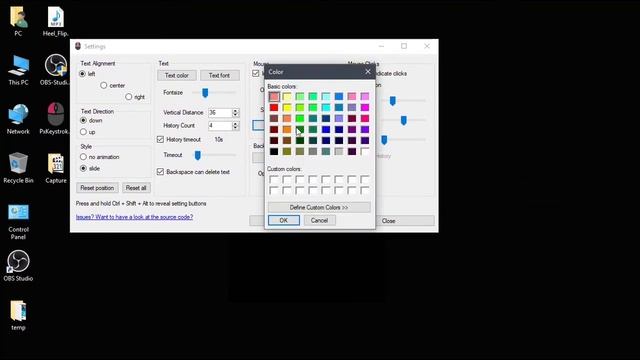Confirm the color with OK
Viewport: 640px width, 360px height.
point(284,220)
